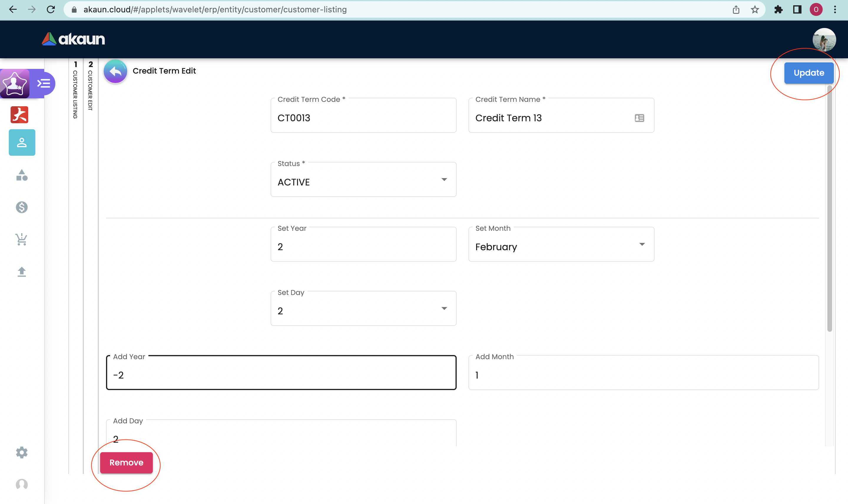Open the shapes category icon in sidebar

point(22,175)
